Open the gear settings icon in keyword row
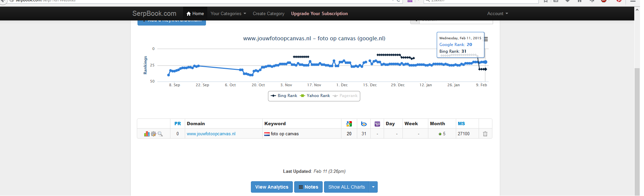Screen dimensions: 644x196 click(154, 134)
